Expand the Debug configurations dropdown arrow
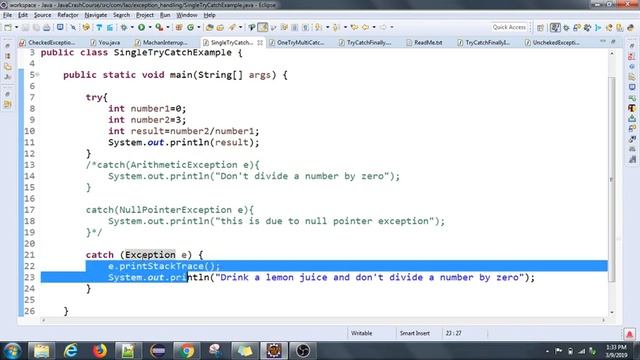This screenshot has width=640, height=360. 132,27
